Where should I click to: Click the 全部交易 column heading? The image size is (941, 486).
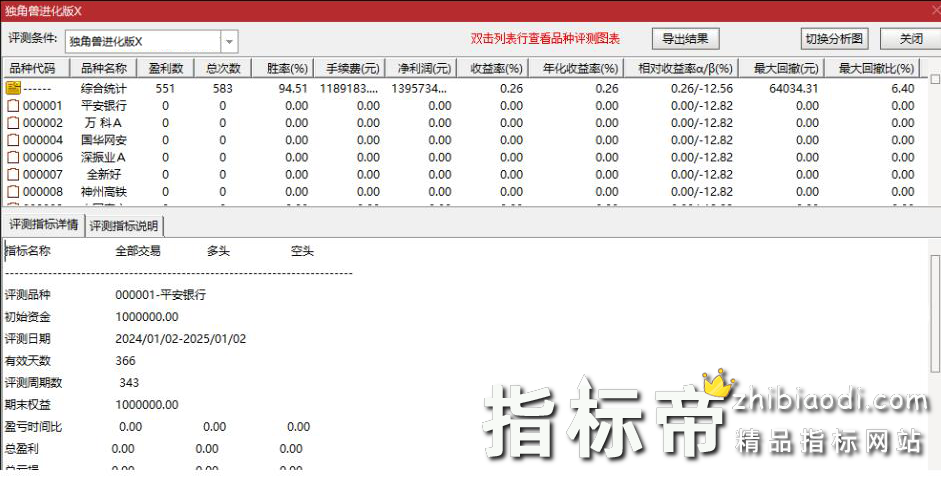(x=138, y=251)
